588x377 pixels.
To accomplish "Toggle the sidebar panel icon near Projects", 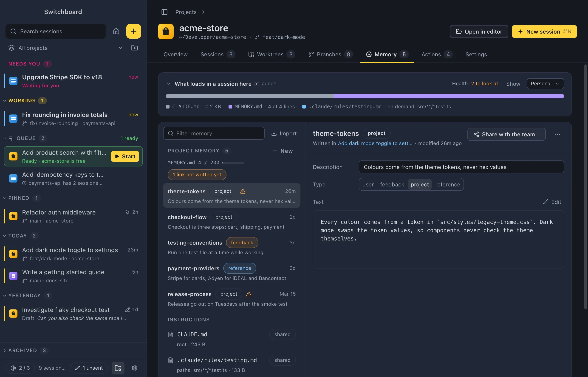I will click(164, 12).
